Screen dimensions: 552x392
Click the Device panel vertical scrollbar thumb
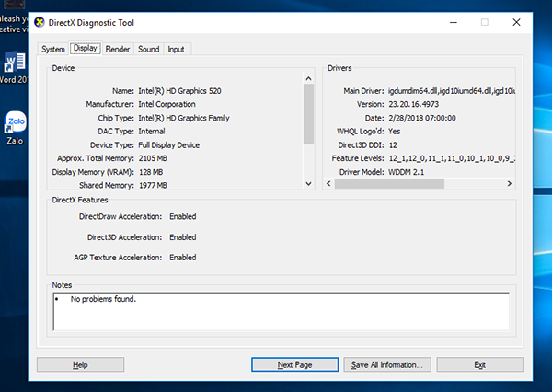pos(309,114)
